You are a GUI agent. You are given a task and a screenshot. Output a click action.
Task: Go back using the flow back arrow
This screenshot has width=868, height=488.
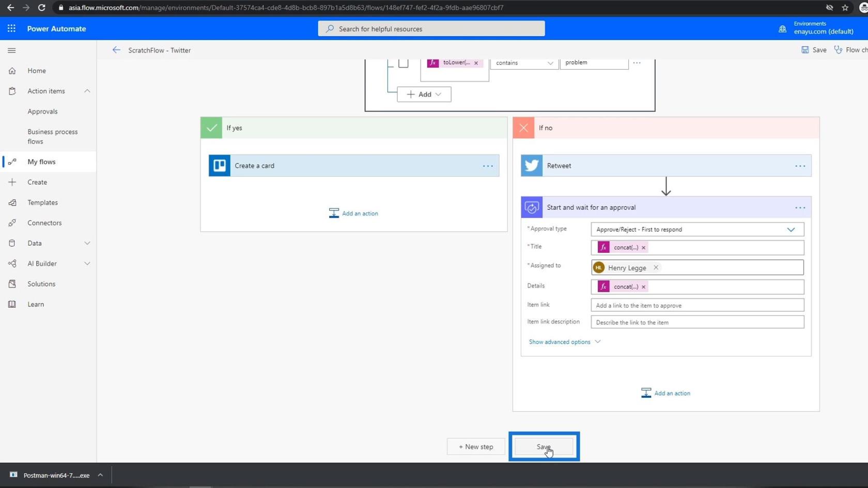(x=116, y=50)
